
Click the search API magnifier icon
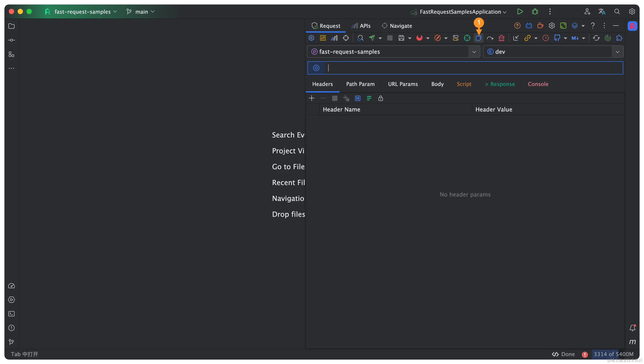pyautogui.click(x=360, y=38)
